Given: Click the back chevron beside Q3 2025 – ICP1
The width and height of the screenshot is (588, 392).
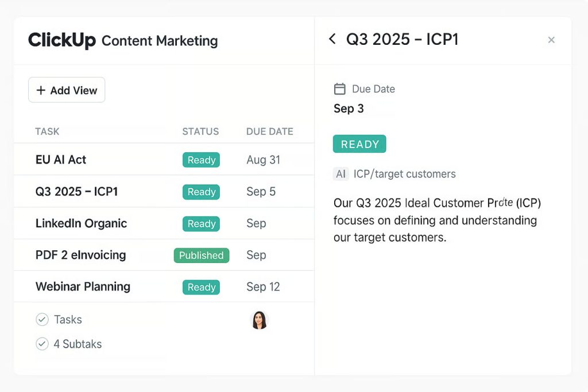Looking at the screenshot, I should (332, 39).
